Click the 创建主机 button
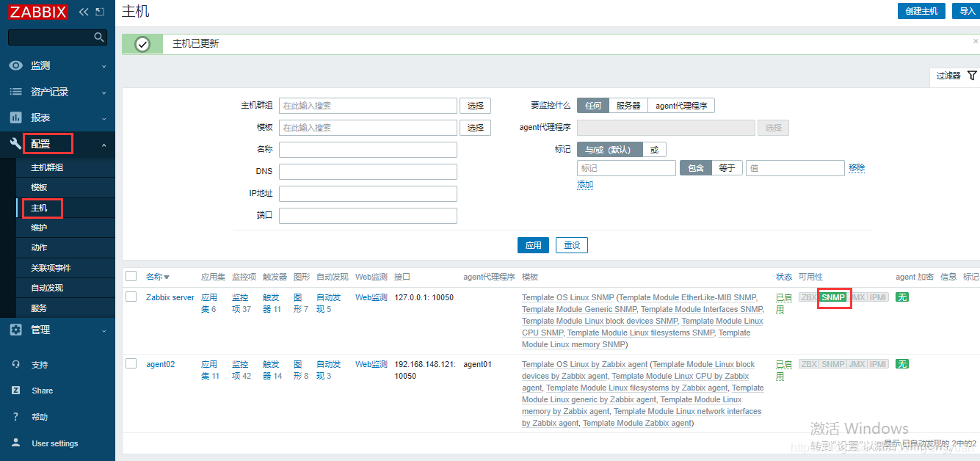 click(x=921, y=11)
